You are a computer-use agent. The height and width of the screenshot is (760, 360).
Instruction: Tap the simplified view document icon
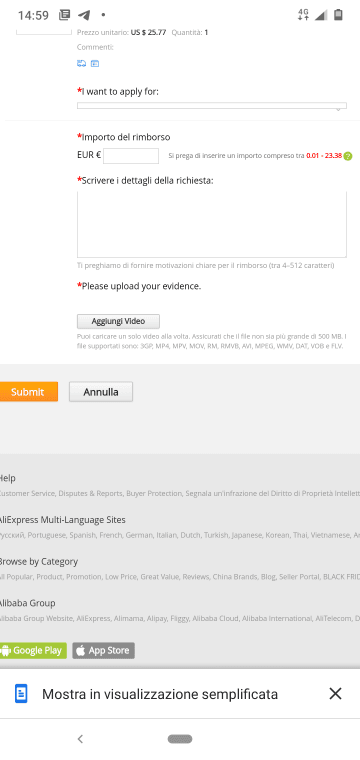pos(21,694)
